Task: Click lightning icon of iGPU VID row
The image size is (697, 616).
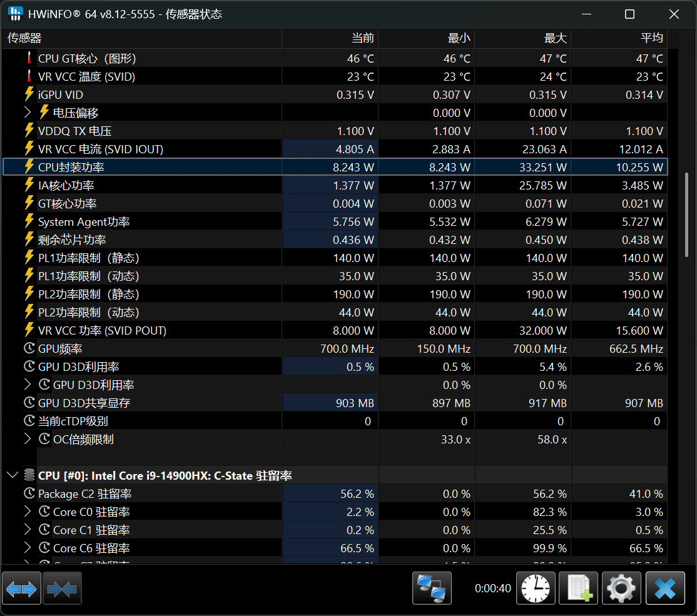Action: click(29, 94)
